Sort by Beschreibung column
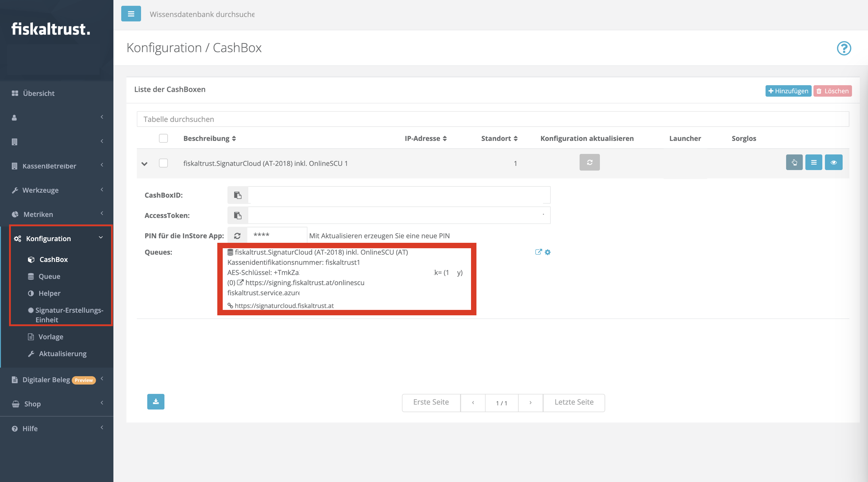The image size is (868, 482). click(209, 138)
